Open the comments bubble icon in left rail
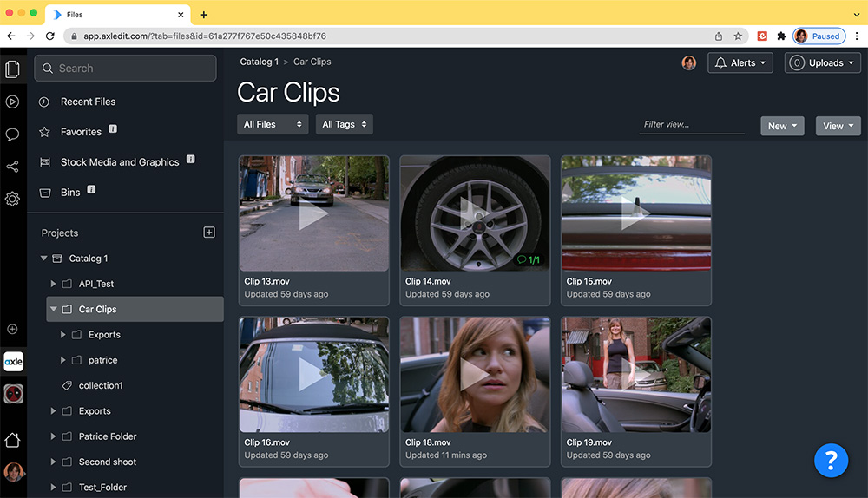 pyautogui.click(x=12, y=134)
